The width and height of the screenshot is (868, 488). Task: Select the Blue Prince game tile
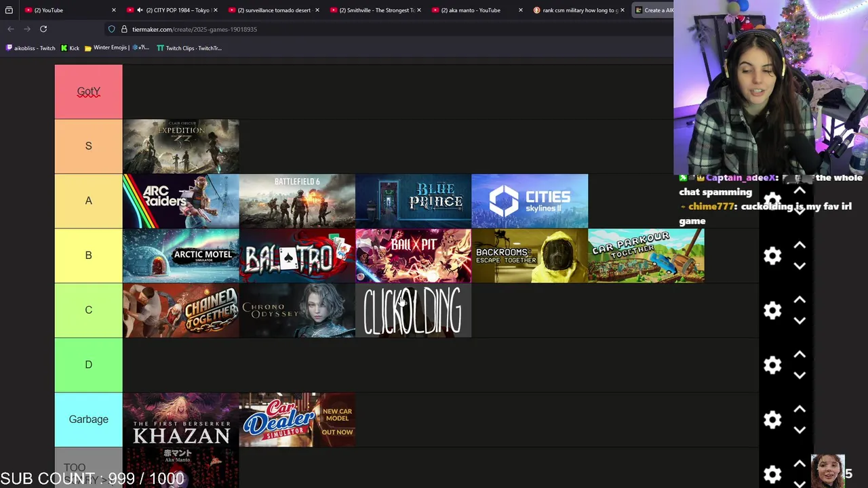414,201
